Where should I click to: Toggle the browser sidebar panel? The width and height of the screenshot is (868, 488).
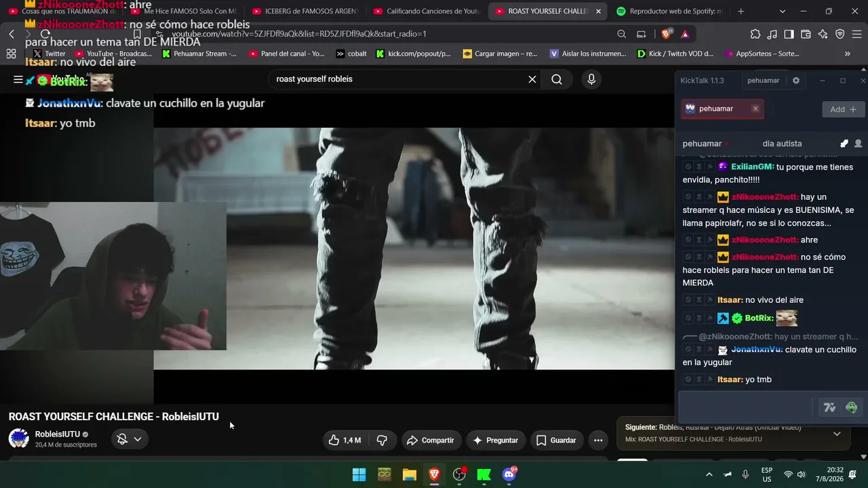pyautogui.click(x=789, y=34)
